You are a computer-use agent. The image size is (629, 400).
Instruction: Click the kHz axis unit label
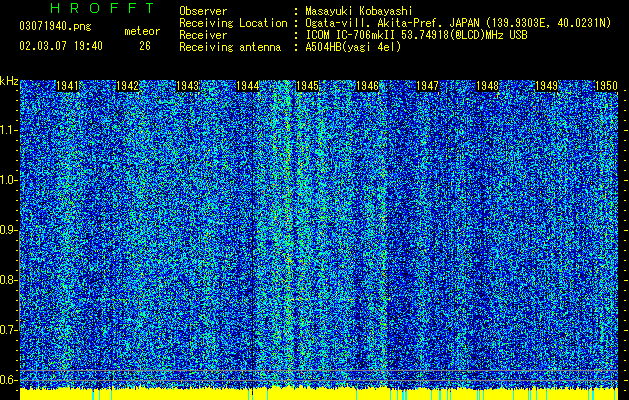9,81
